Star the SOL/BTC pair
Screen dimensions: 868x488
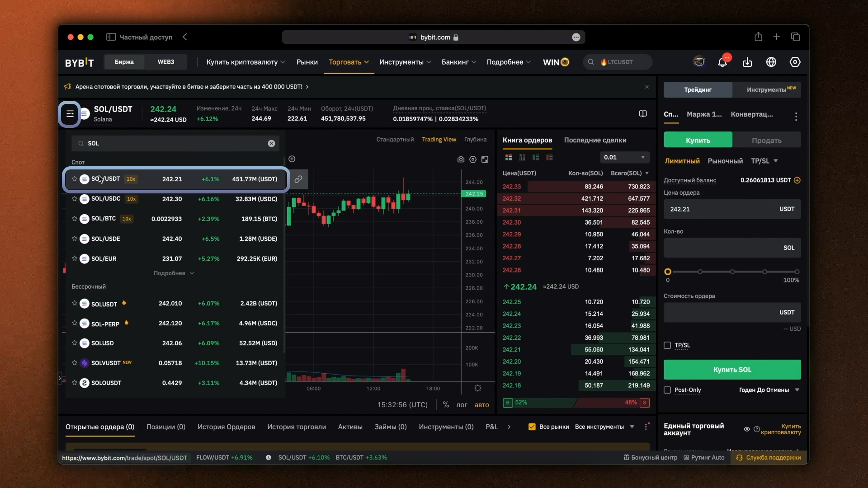(75, 218)
